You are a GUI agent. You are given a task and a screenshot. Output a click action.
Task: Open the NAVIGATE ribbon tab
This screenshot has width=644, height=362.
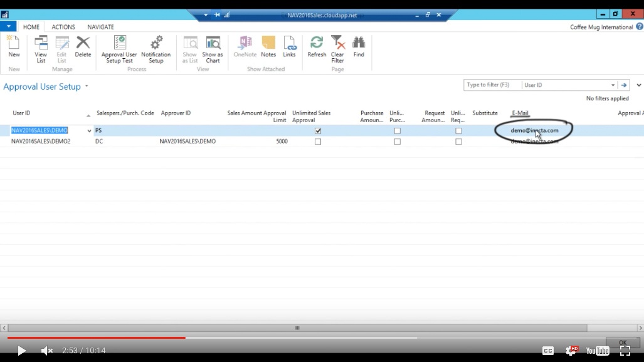tap(100, 27)
